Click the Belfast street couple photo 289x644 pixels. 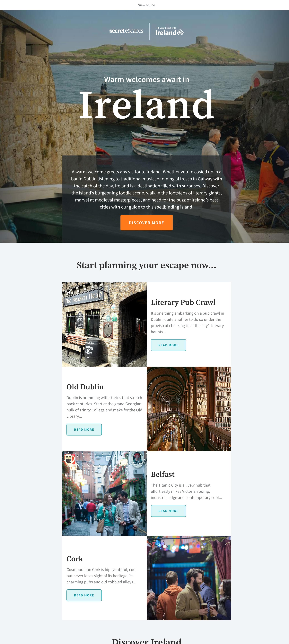point(104,493)
